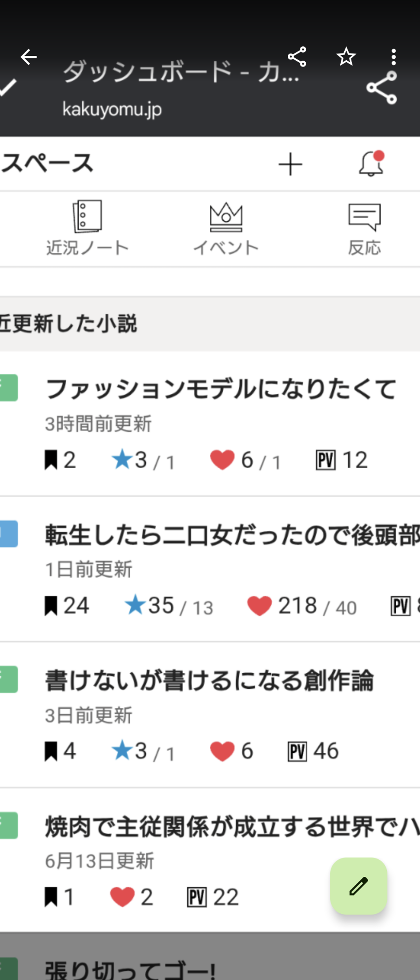The image size is (420, 980).
Task: Open the 近況ノート tab
Action: pyautogui.click(x=87, y=228)
